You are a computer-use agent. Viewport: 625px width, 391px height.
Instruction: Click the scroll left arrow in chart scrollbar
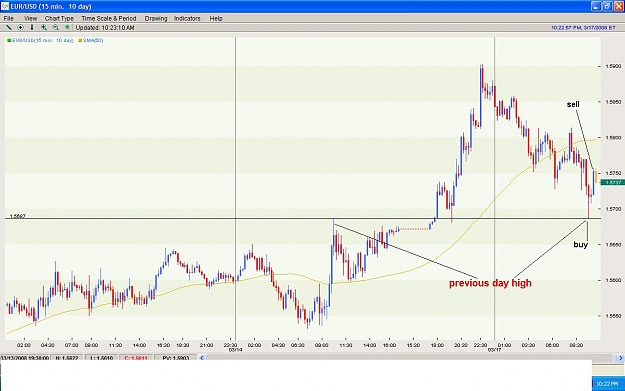click(202, 358)
